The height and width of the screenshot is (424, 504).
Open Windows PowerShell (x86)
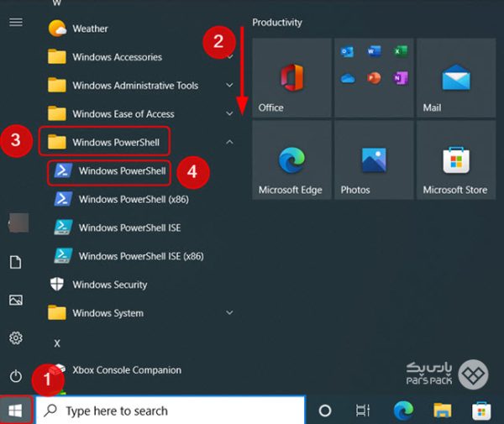pyautogui.click(x=133, y=199)
